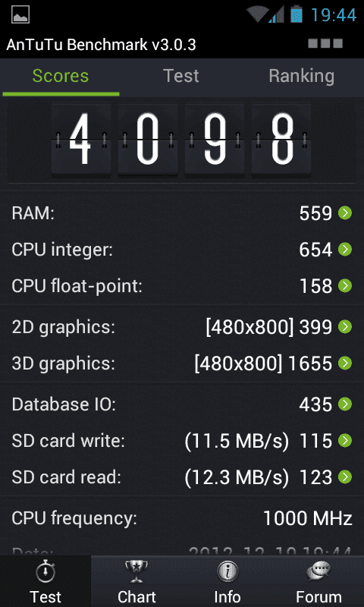Image resolution: width=364 pixels, height=607 pixels.
Task: Expand Database IO score arrow
Action: (344, 404)
